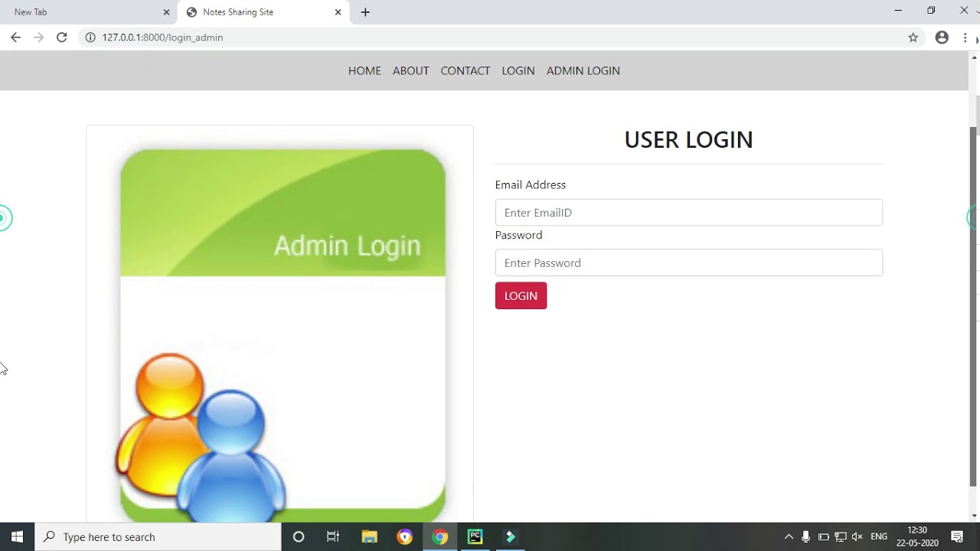The image size is (980, 551).
Task: Close the Notes Sharing Site tab
Action: 338,12
